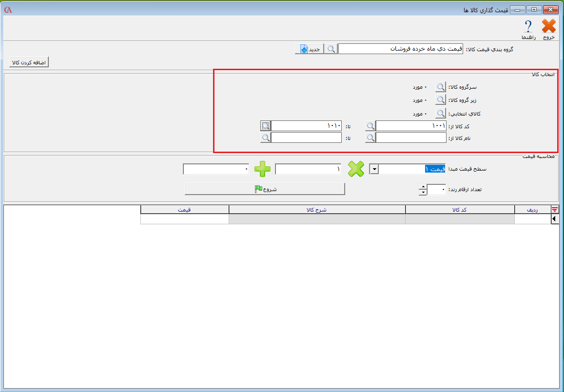Click the search magnifier beside price group field

tap(331, 49)
